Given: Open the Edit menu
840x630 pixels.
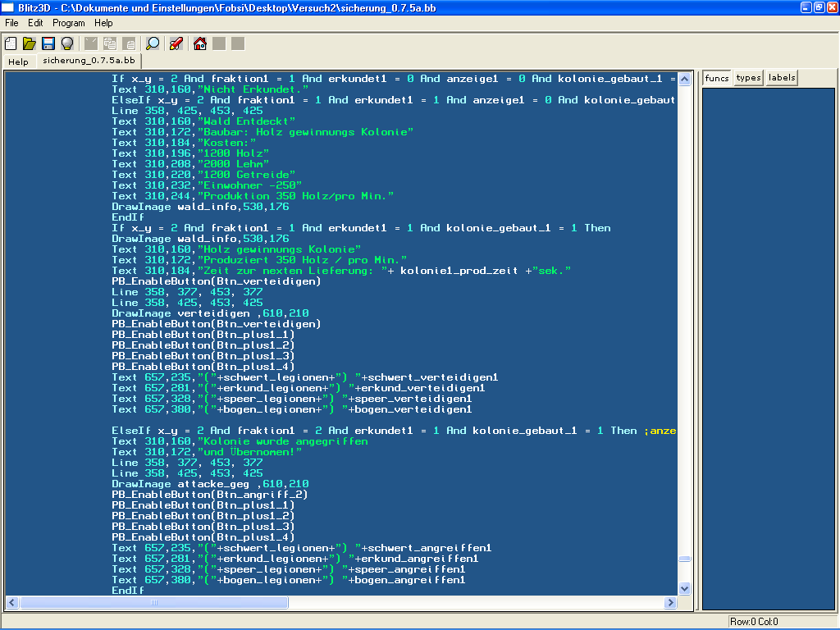Looking at the screenshot, I should [x=35, y=23].
